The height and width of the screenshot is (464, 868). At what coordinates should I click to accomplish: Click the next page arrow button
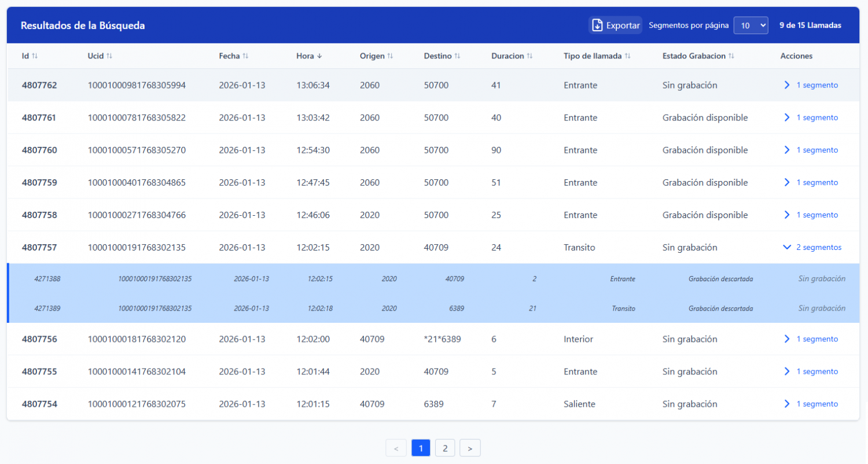coord(470,448)
